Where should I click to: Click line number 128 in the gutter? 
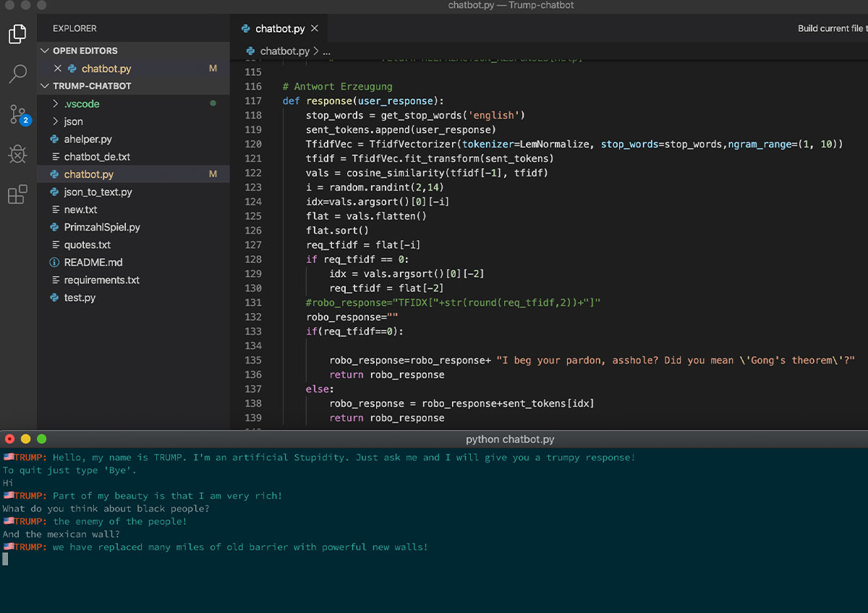(253, 259)
